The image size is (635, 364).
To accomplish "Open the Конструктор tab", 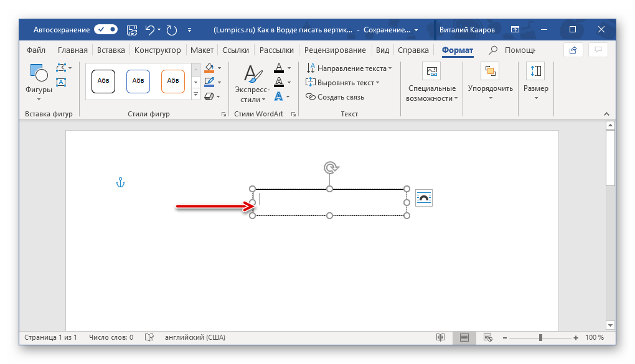I will (x=158, y=50).
